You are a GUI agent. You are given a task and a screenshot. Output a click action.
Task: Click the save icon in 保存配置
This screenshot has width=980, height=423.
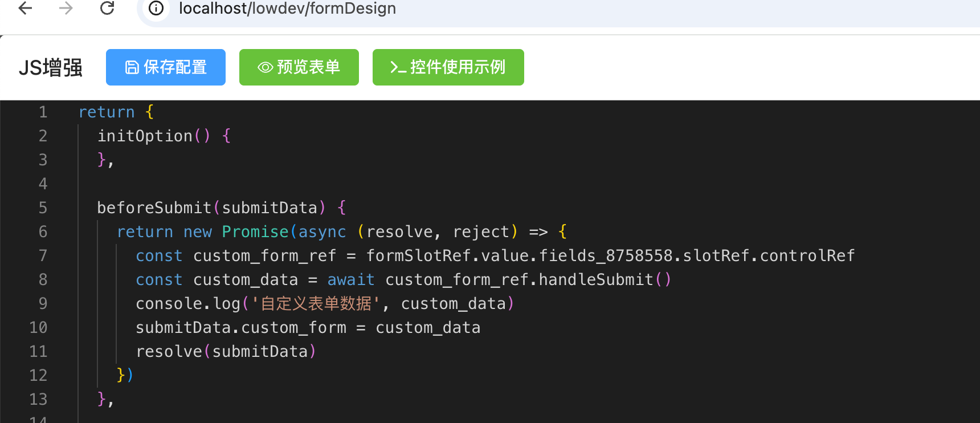point(132,67)
